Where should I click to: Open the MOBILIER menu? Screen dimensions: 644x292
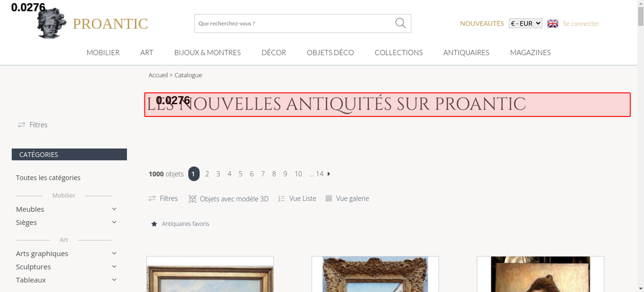(x=103, y=52)
